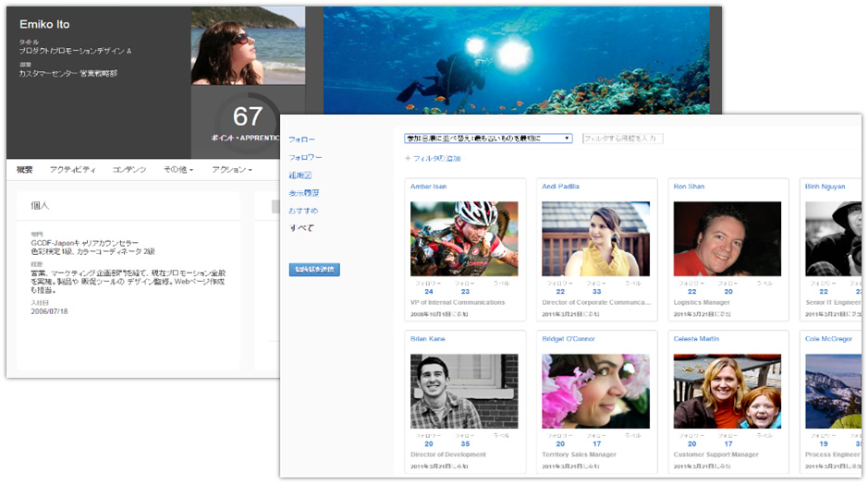
Task: Click the plus icon to add filter
Action: pos(408,159)
